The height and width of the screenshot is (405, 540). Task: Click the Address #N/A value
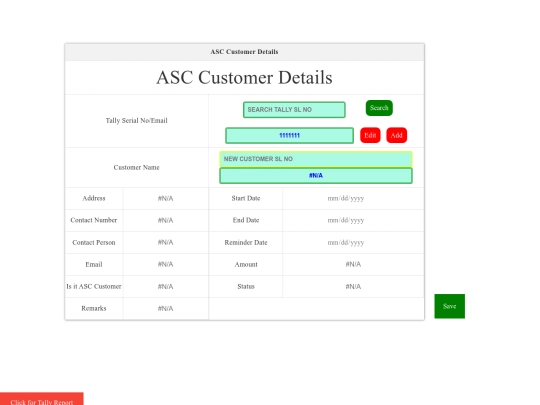tap(165, 198)
